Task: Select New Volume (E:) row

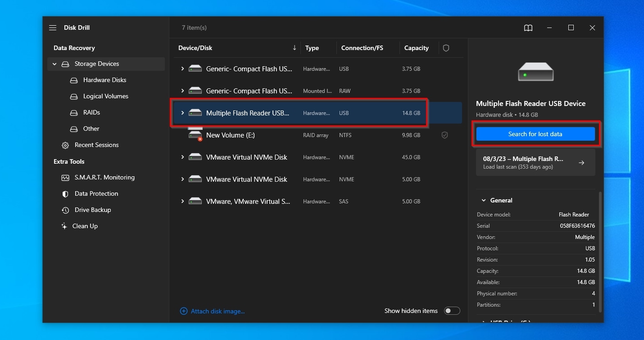Action: pyautogui.click(x=318, y=135)
